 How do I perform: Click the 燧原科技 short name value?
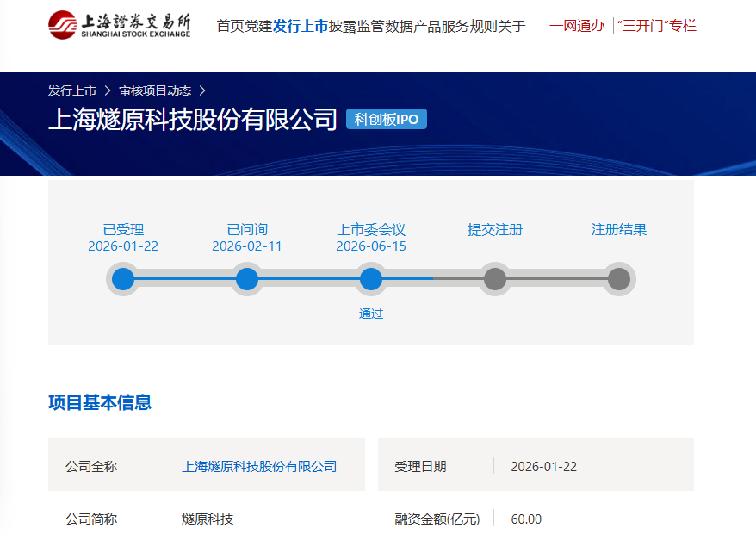[208, 519]
